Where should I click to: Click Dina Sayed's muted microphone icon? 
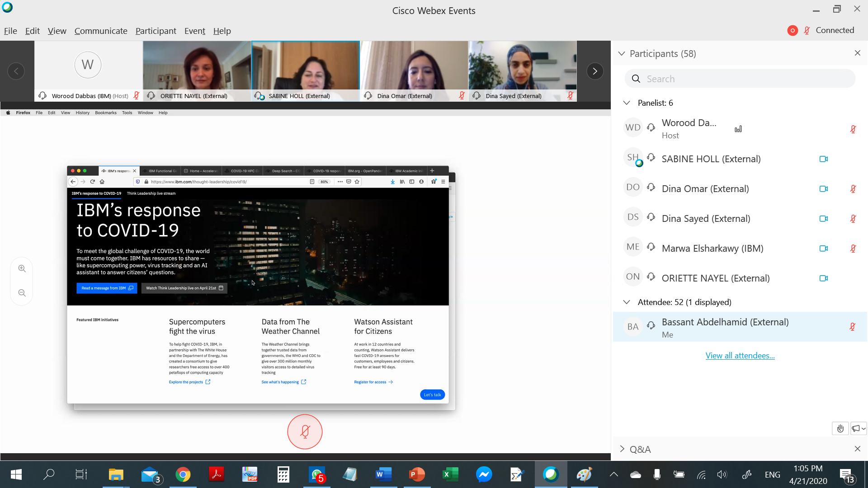(x=853, y=219)
